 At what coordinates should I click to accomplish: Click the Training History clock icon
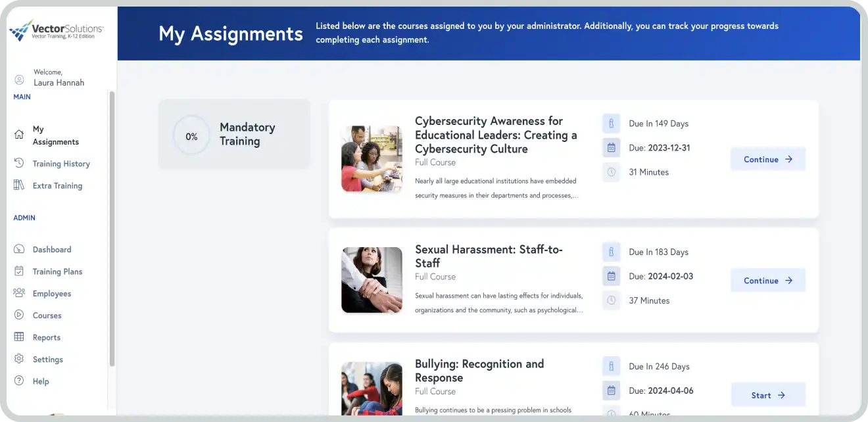19,164
